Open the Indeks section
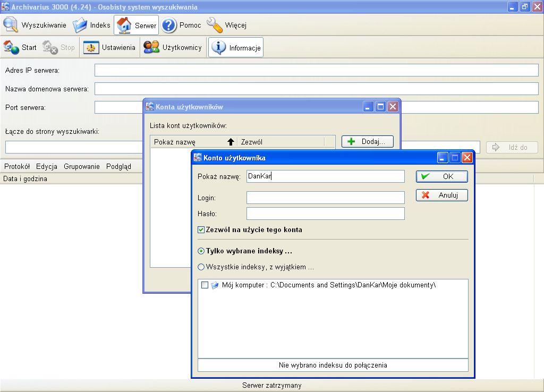544x392 pixels. click(x=91, y=25)
